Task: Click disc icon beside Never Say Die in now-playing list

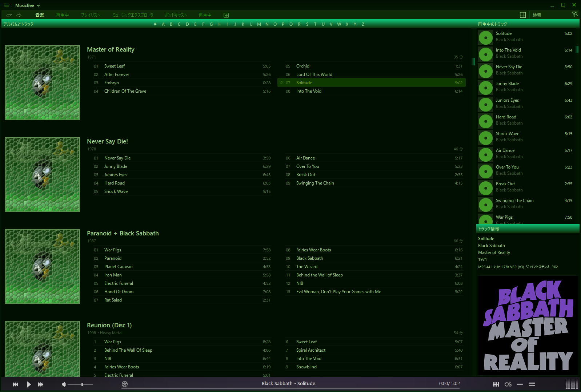Action: coord(486,71)
